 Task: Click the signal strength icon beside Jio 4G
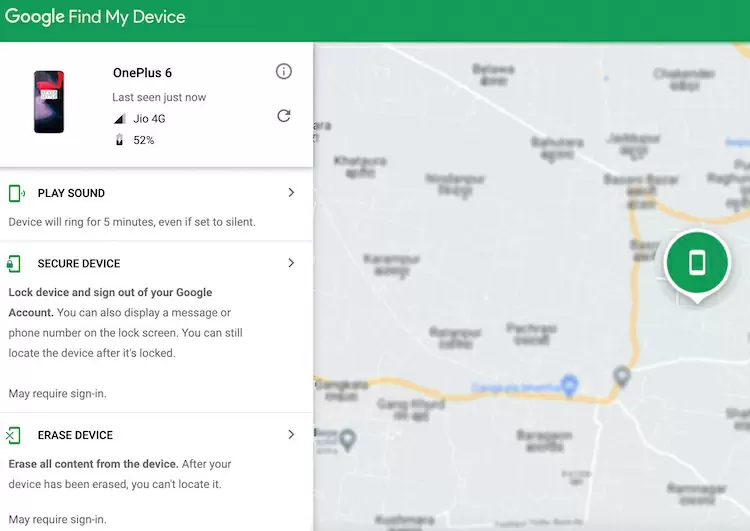(x=120, y=119)
